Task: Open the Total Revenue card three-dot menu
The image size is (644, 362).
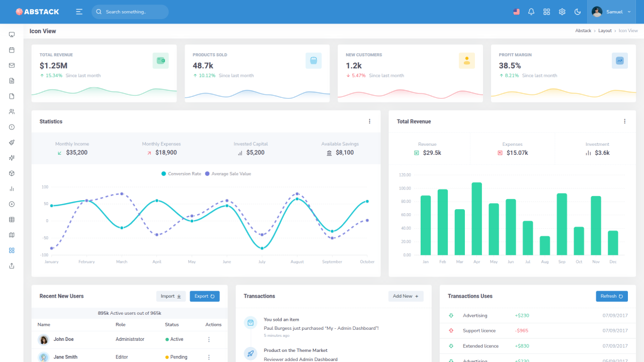Action: click(x=624, y=121)
